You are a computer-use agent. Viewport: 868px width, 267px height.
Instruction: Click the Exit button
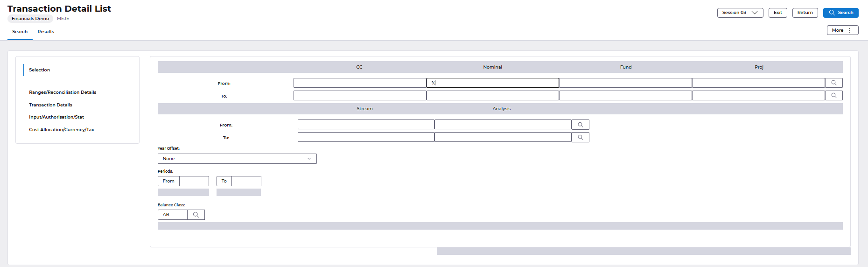tap(778, 13)
